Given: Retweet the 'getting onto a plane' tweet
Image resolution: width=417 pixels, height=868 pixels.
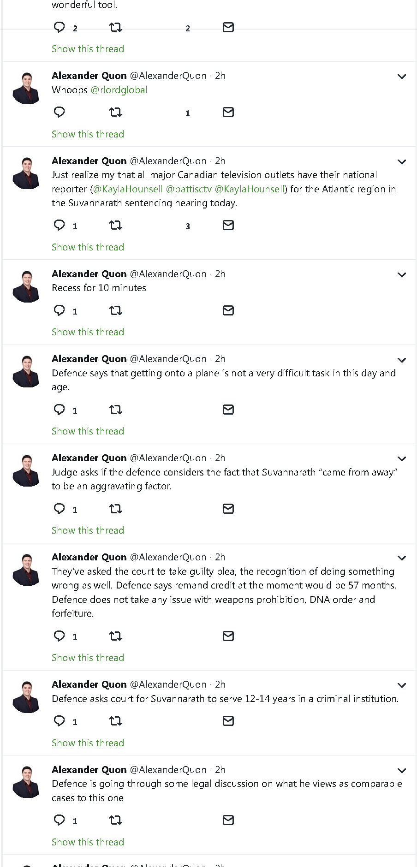Looking at the screenshot, I should tap(115, 410).
